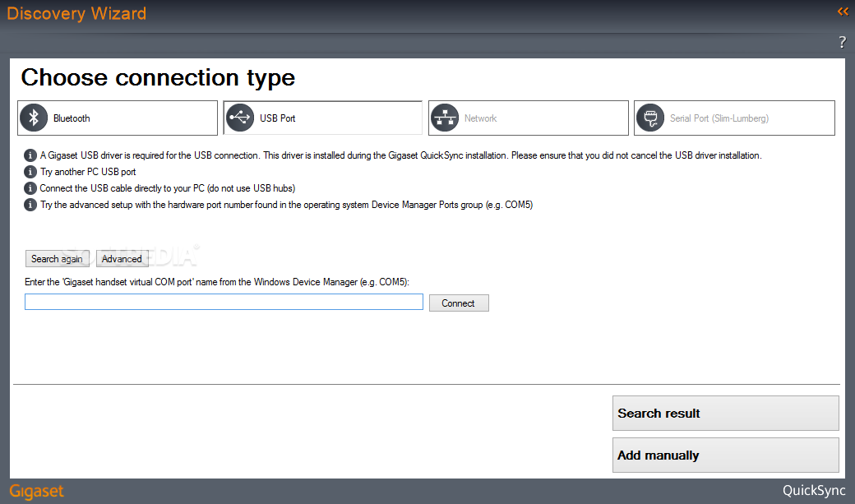Select Bluetooth connection type
The height and width of the screenshot is (504, 855).
coord(118,118)
